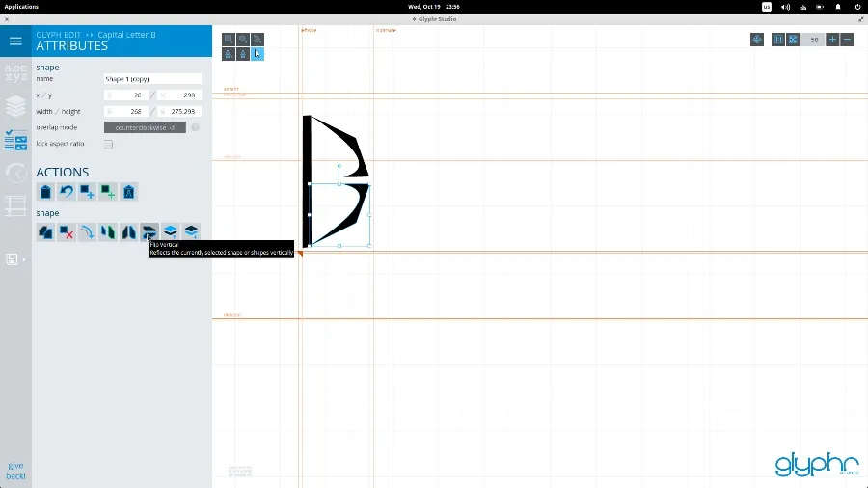Screen dimensions: 868x488
Task: Click the Capital Letter B breadcrumb
Action: pos(126,35)
